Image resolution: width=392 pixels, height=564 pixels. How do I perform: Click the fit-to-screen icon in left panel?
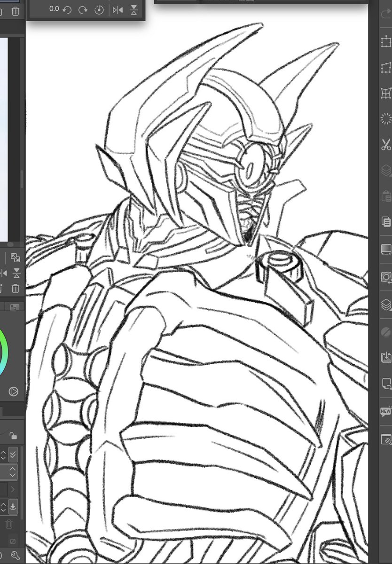(x=16, y=257)
